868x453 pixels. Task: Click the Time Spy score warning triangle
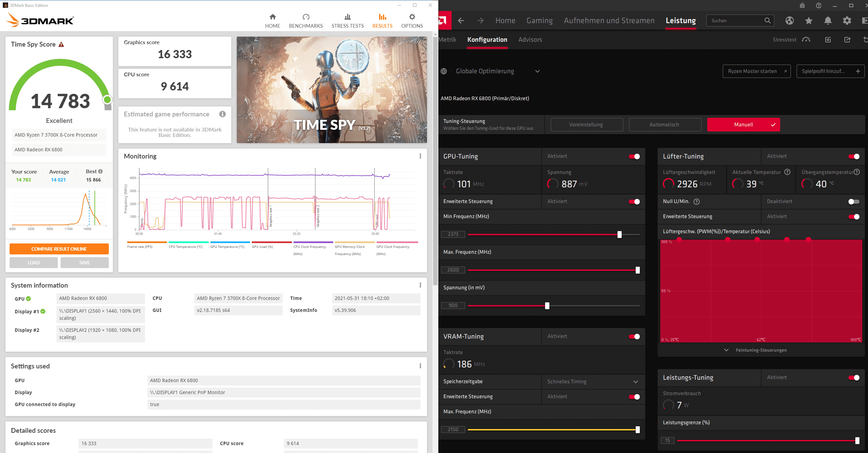click(x=61, y=45)
